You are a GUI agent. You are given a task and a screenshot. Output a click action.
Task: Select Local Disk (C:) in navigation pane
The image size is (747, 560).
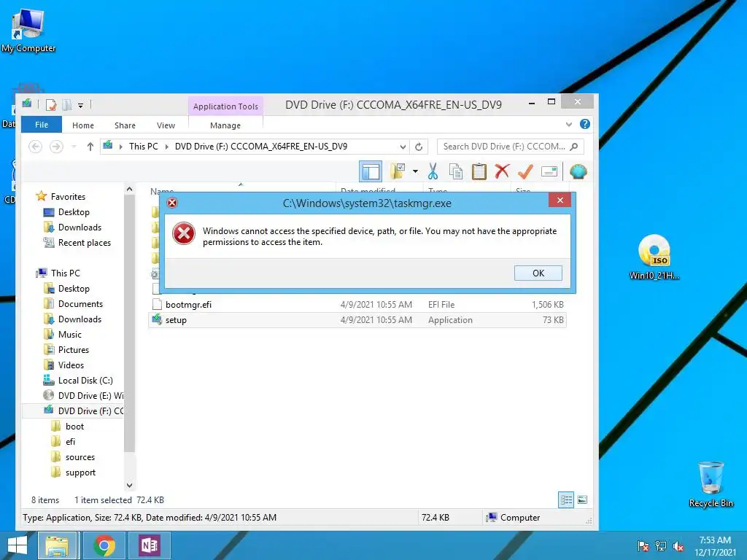pyautogui.click(x=85, y=381)
